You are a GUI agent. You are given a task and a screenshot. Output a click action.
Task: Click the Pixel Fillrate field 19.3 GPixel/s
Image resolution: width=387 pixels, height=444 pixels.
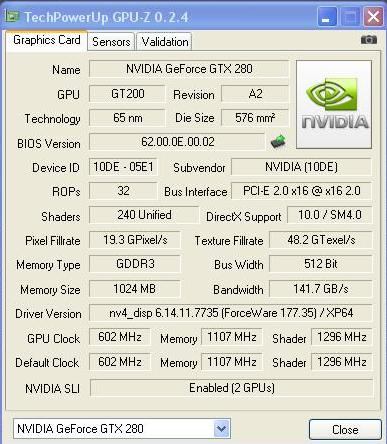(135, 240)
